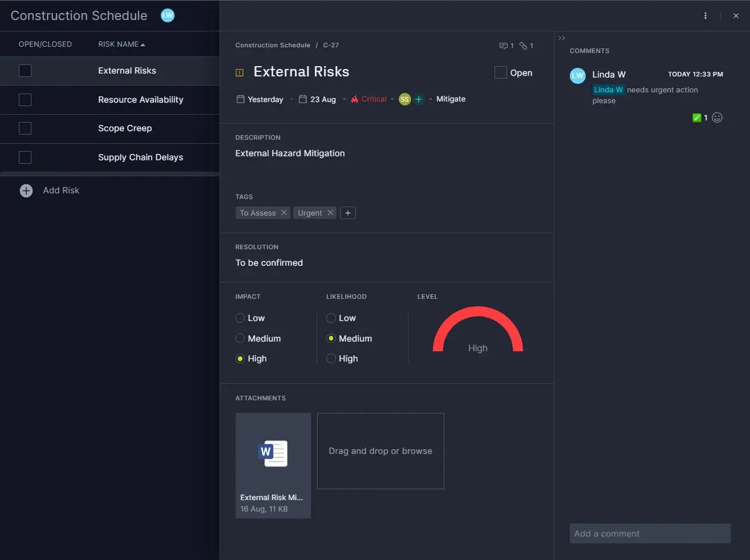Screen dimensions: 750x560
Task: Open the Critical priority dropdown
Action: (369, 99)
